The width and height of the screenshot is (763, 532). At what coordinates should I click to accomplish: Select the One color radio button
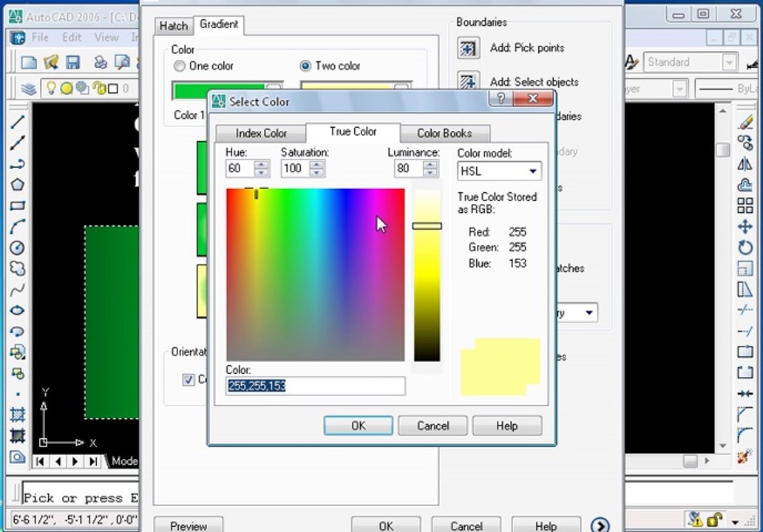180,66
